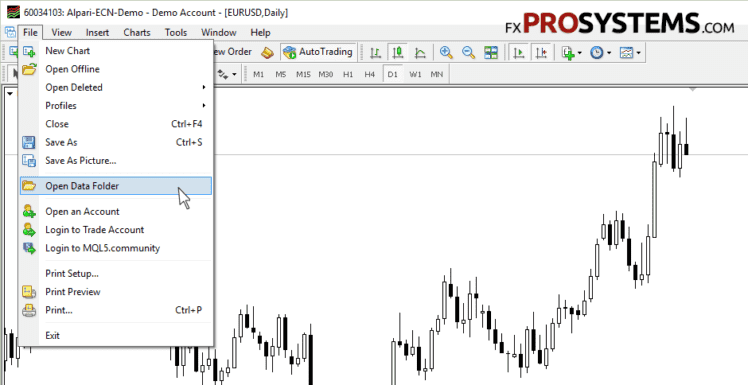Screen dimensions: 748x385
Task: Click the Zoom In magnifier icon
Action: click(446, 52)
